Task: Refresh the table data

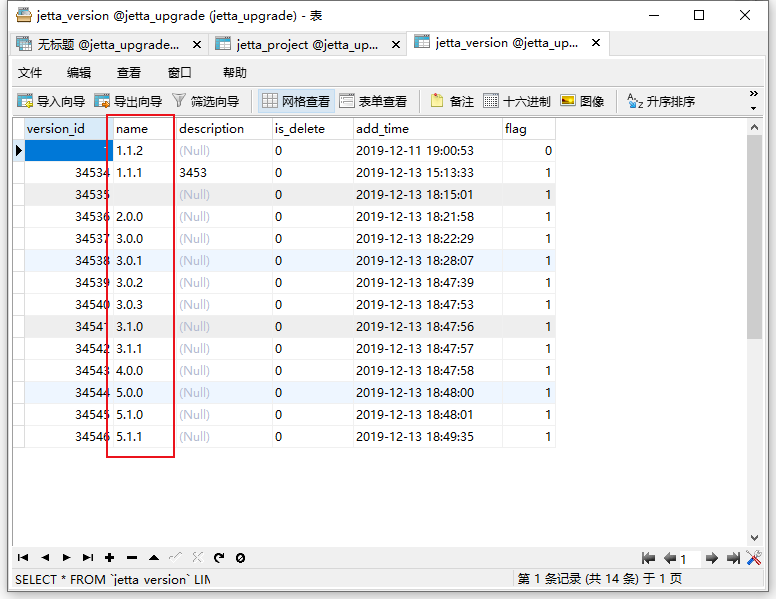Action: [219, 558]
